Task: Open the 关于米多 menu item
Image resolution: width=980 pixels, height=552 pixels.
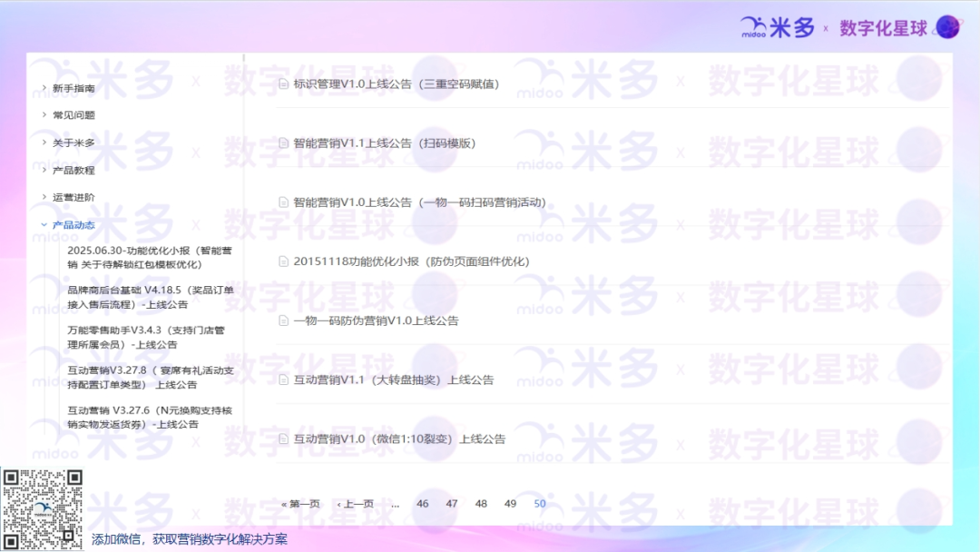Action: tap(73, 143)
